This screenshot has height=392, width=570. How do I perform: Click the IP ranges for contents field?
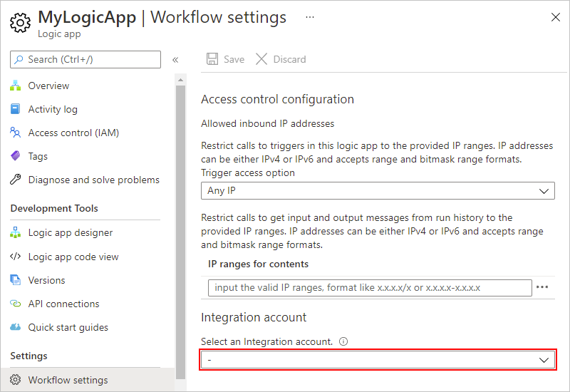[370, 287]
